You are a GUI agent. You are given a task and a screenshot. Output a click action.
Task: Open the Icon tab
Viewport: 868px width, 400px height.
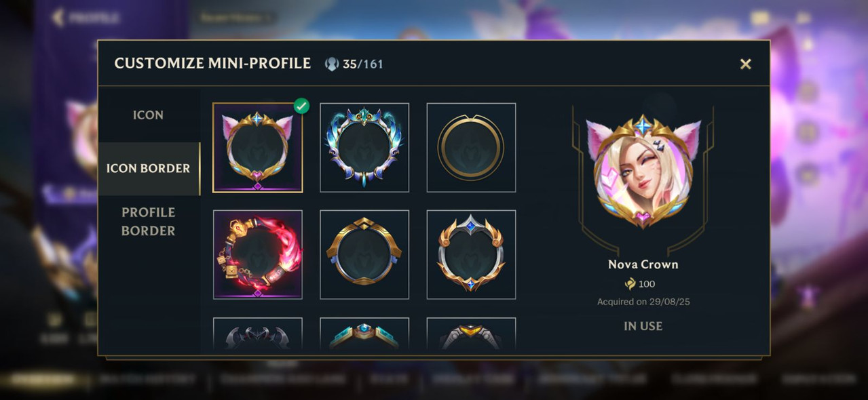pyautogui.click(x=149, y=115)
